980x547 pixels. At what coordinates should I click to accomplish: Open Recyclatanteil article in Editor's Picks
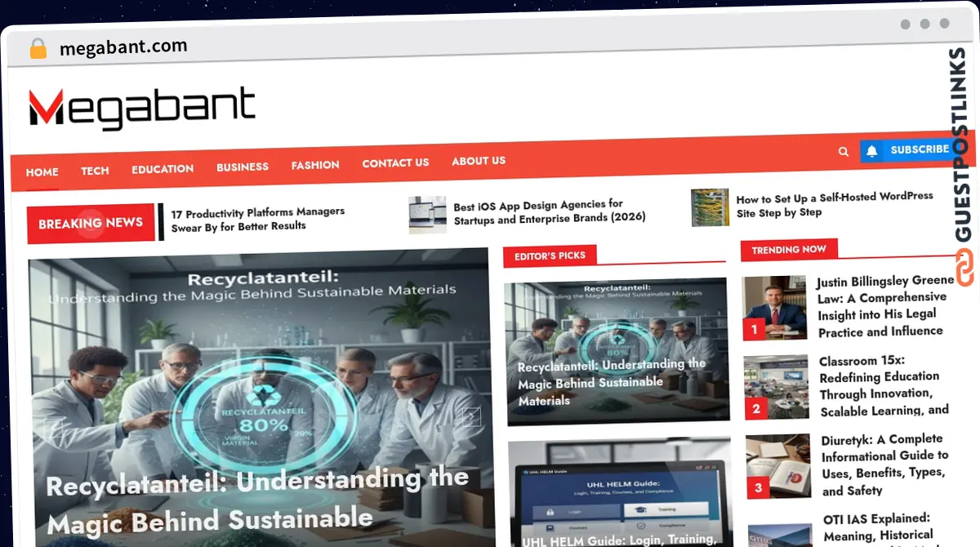tap(612, 382)
